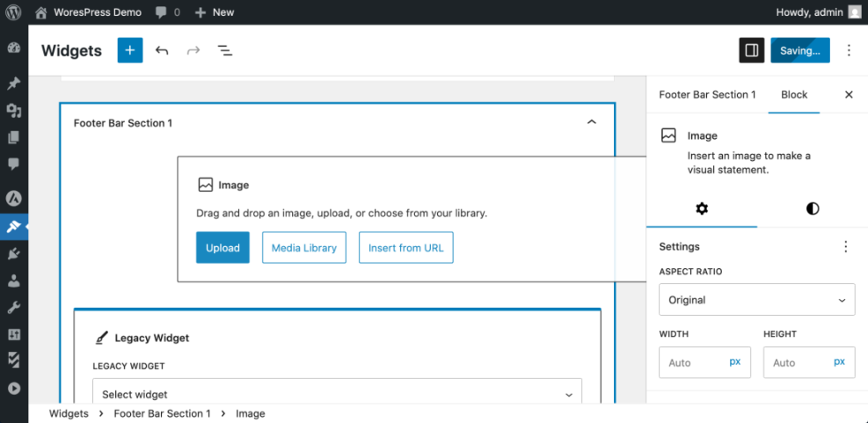Click Footer Bar Section 1 breadcrumb
The image size is (868, 423).
162,413
